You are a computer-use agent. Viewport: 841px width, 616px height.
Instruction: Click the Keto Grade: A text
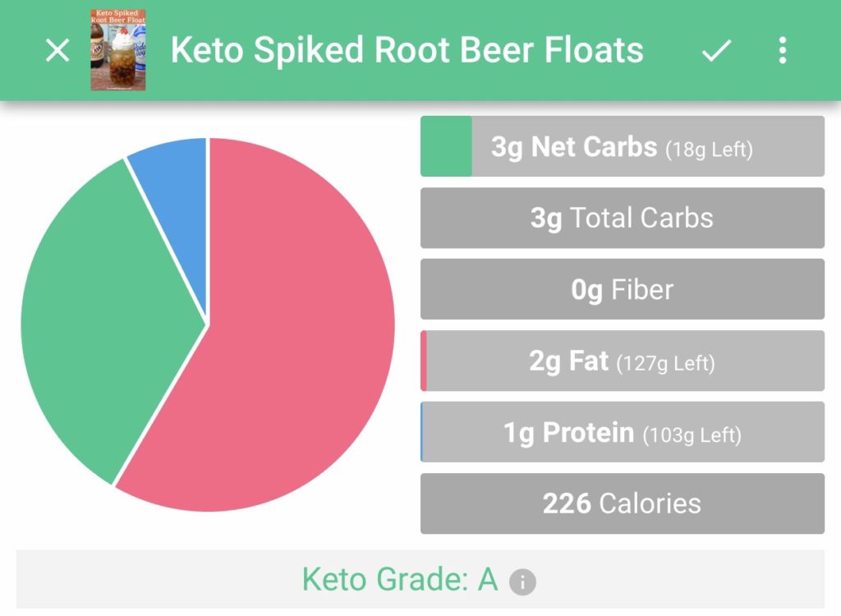400,580
